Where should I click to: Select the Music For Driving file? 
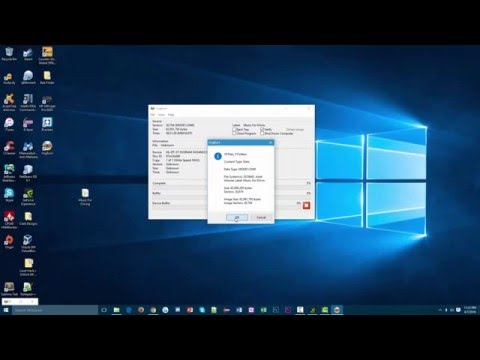pyautogui.click(x=85, y=197)
